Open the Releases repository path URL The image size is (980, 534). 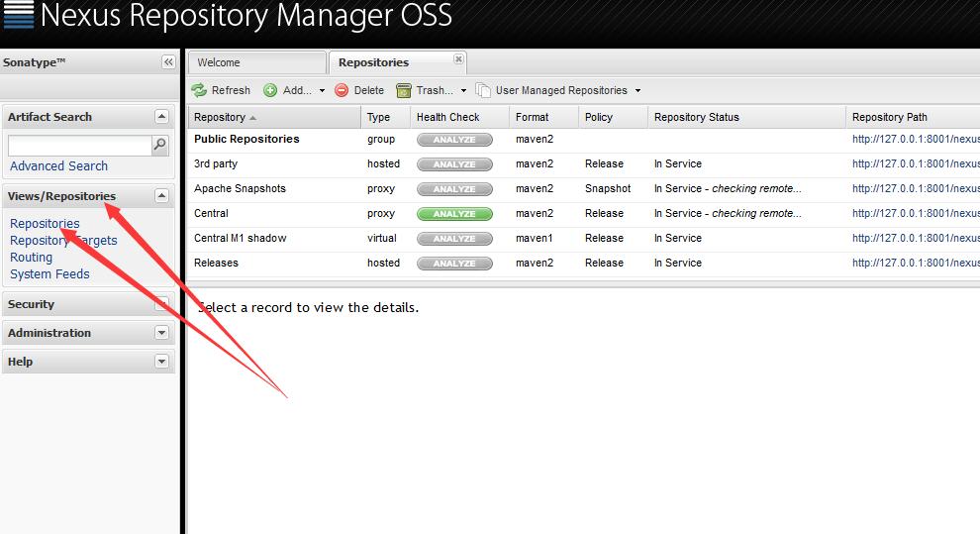[916, 263]
